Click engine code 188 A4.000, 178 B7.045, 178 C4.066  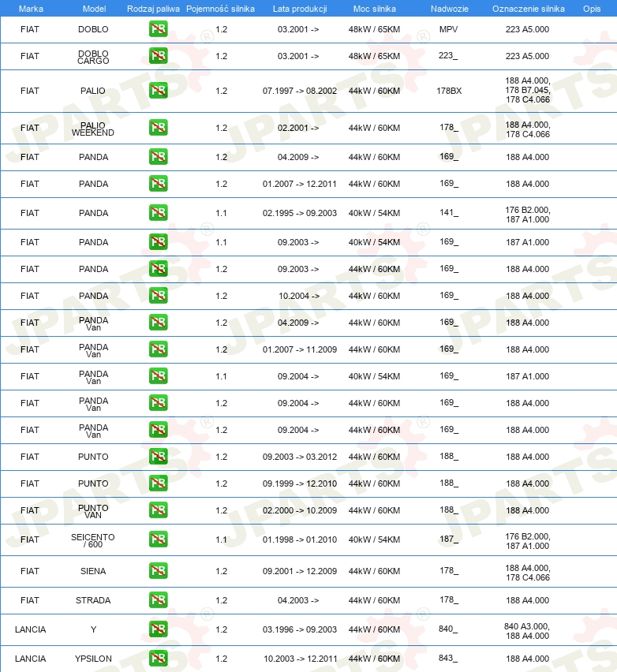527,90
